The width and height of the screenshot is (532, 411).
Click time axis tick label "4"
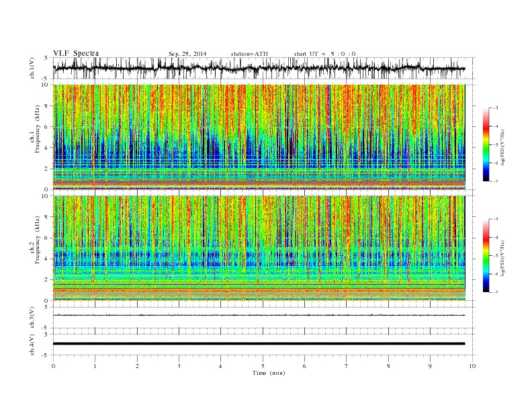pos(220,366)
